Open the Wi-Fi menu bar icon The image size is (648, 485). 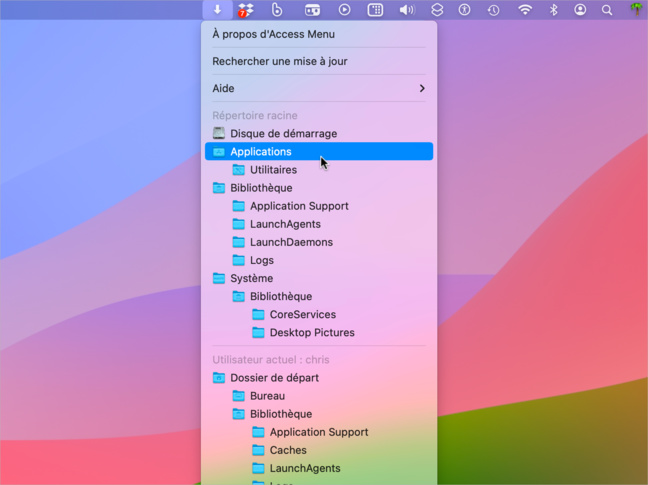click(525, 10)
